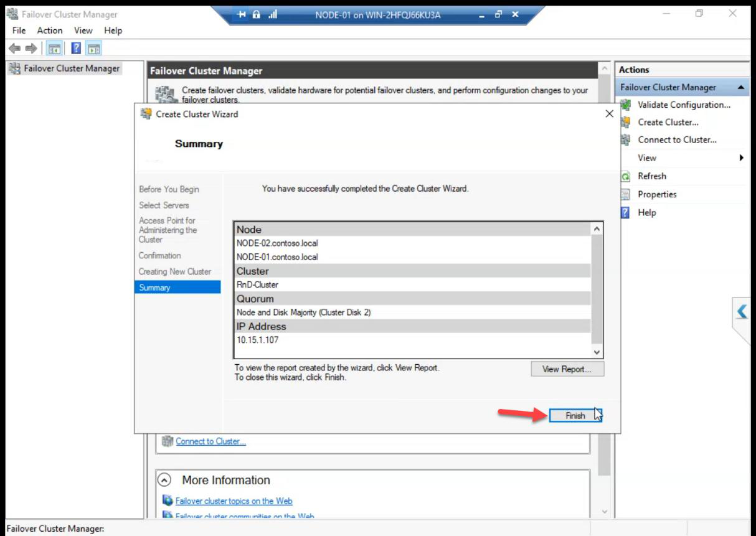Click the blue side arrow tab at right edge

click(x=742, y=311)
